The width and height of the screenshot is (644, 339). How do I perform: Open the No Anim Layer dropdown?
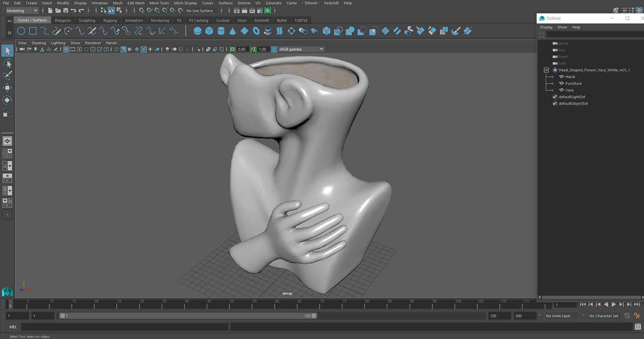tap(561, 316)
